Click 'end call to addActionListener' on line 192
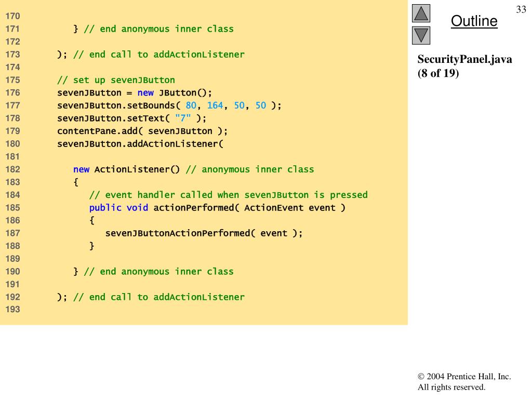The width and height of the screenshot is (532, 399). pos(159,297)
